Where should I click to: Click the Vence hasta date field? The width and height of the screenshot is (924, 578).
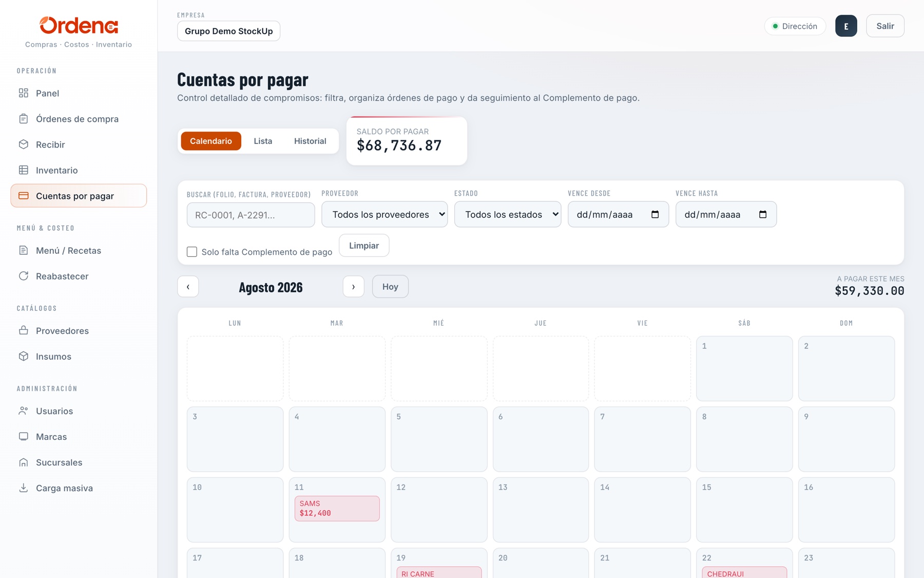click(726, 214)
